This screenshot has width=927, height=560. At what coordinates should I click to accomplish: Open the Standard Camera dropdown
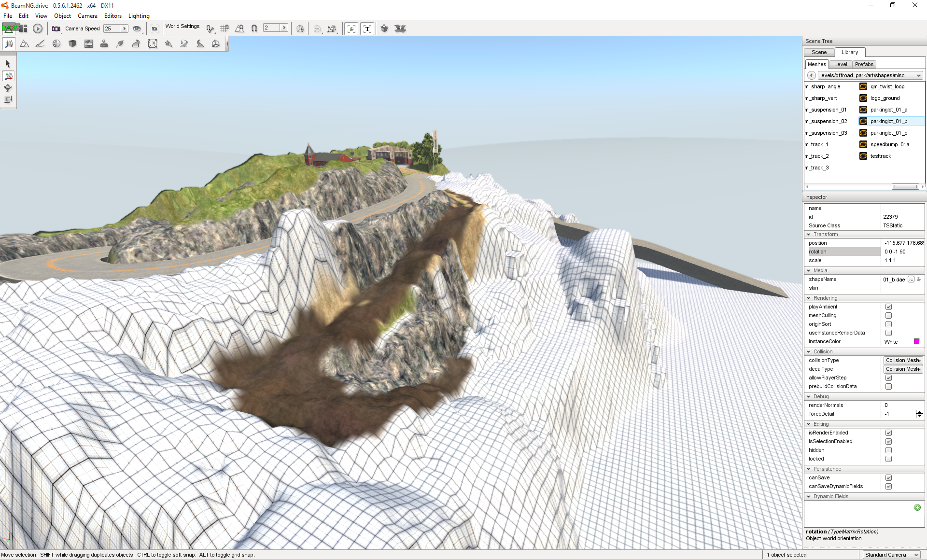(x=891, y=555)
